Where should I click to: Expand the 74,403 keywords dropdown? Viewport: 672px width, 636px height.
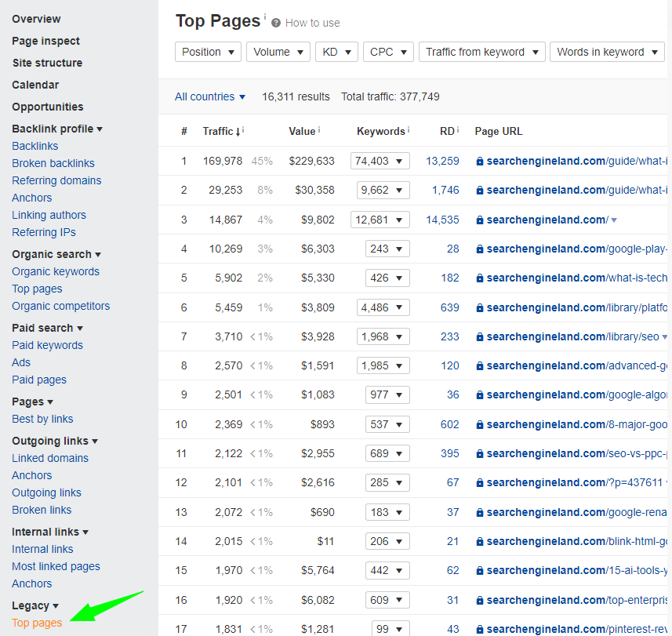381,161
